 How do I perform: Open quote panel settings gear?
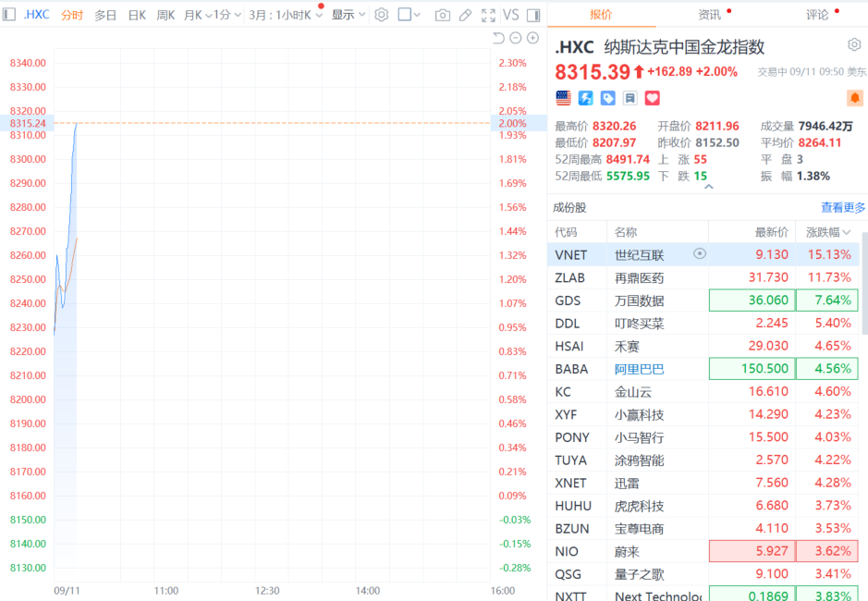854,44
